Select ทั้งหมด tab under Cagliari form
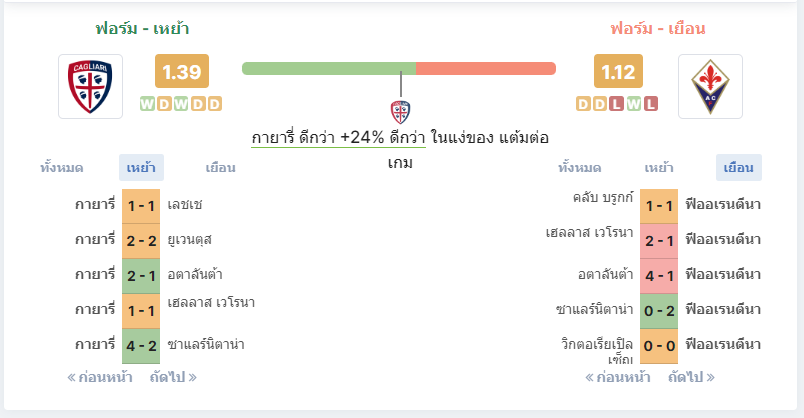Screen dimensions: 804x418 click(62, 168)
